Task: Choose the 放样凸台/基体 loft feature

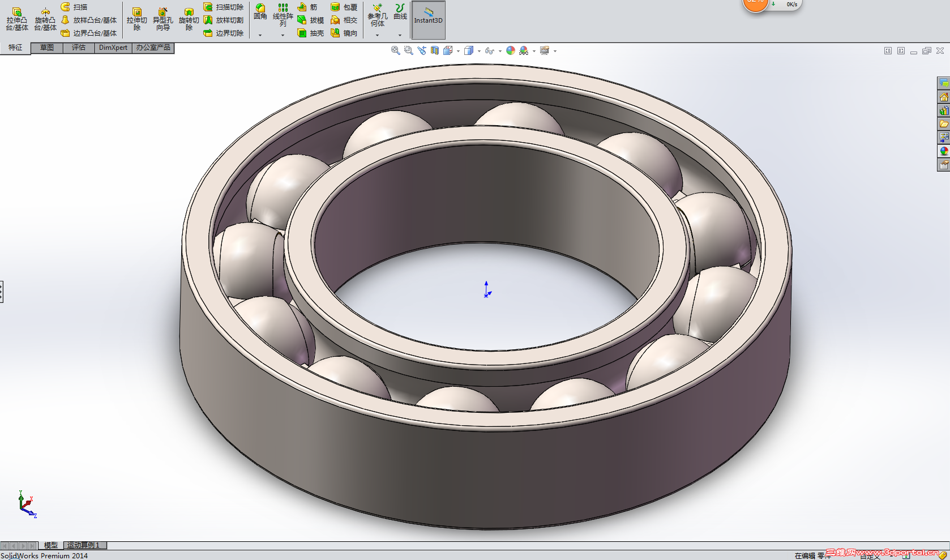Action: pyautogui.click(x=89, y=20)
